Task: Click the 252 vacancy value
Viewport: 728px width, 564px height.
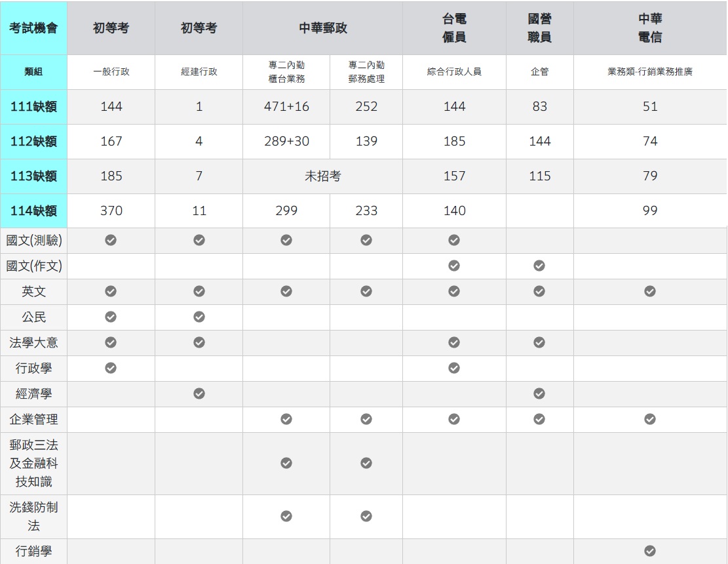Action: [366, 106]
